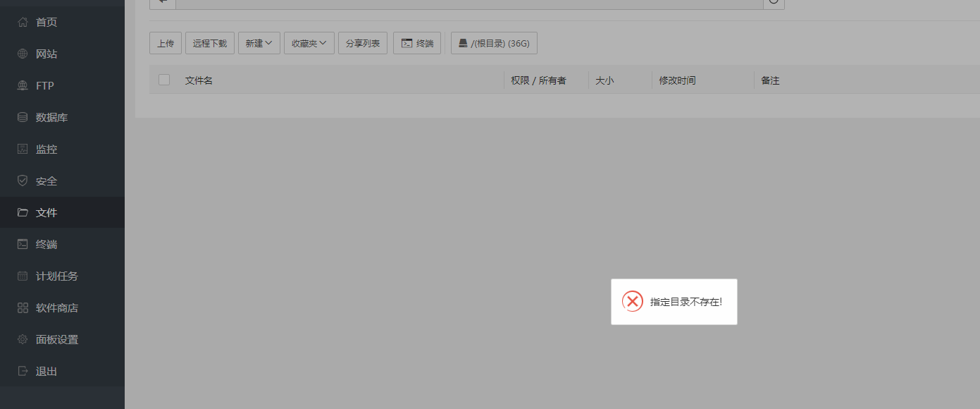The height and width of the screenshot is (409, 980).
Task: Open the 首页 home icon in sidebar
Action: (x=23, y=22)
